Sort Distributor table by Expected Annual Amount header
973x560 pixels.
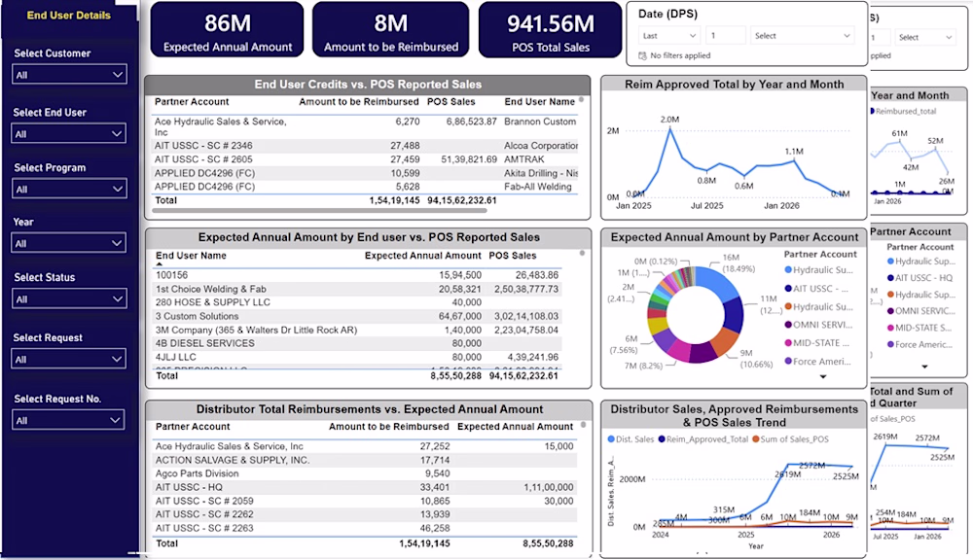tap(515, 427)
